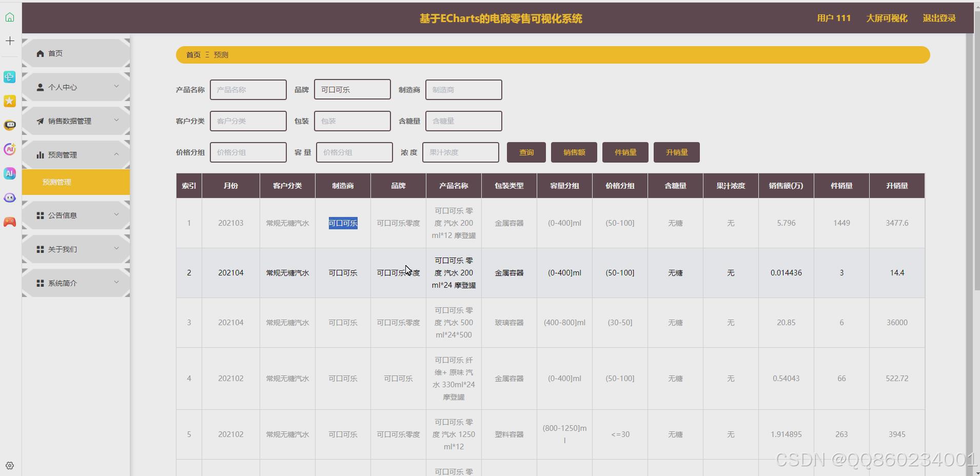
Task: Click the 件销量 forecast button
Action: pyautogui.click(x=625, y=152)
